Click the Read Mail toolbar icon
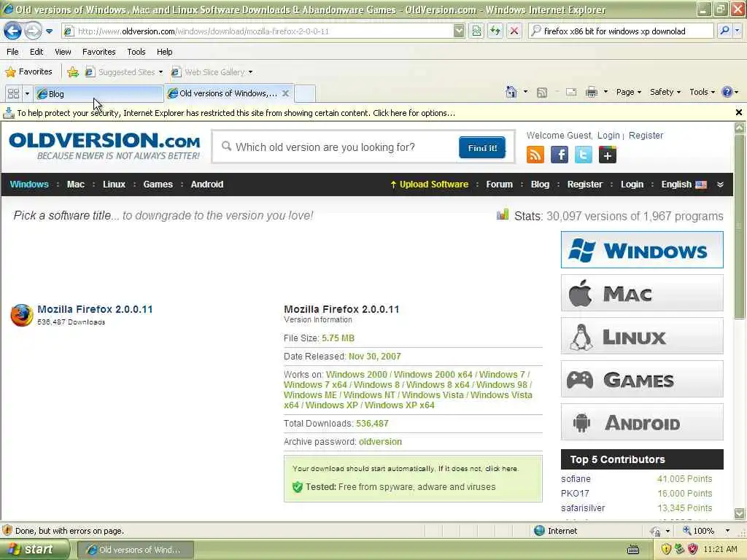Image resolution: width=747 pixels, height=560 pixels. (x=571, y=93)
